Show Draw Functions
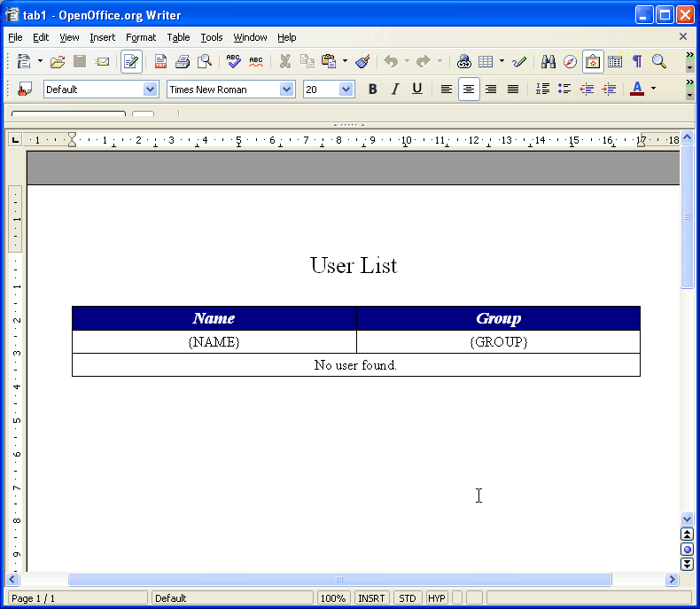This screenshot has height=609, width=700. pos(519,61)
